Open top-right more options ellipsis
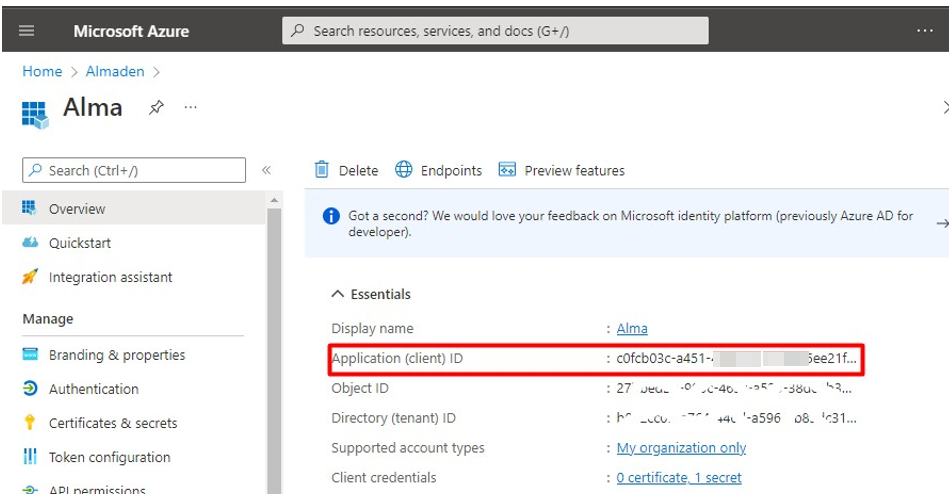The height and width of the screenshot is (494, 949). click(x=925, y=31)
